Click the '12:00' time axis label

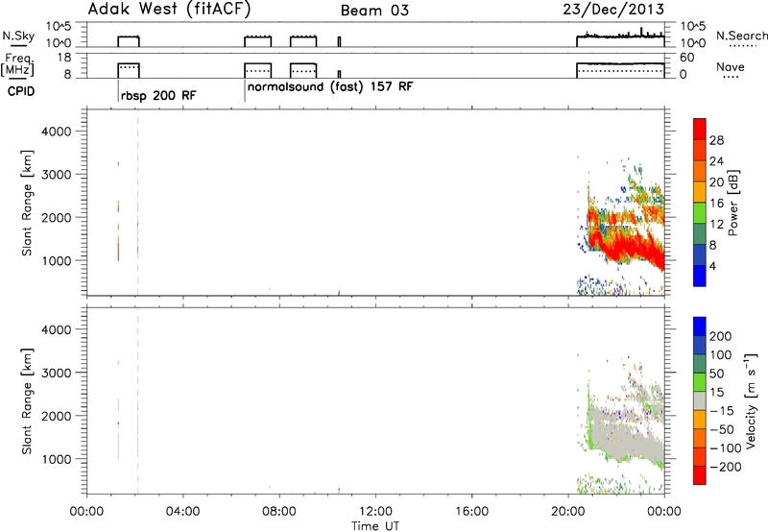pos(375,512)
